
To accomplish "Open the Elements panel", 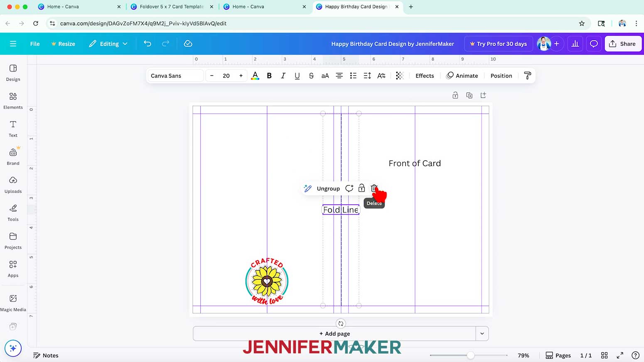I will [x=13, y=101].
